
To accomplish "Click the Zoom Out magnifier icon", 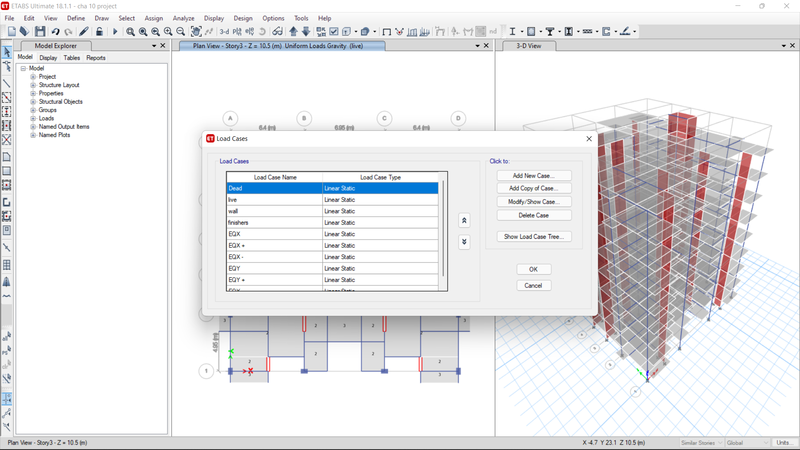I will coord(180,32).
